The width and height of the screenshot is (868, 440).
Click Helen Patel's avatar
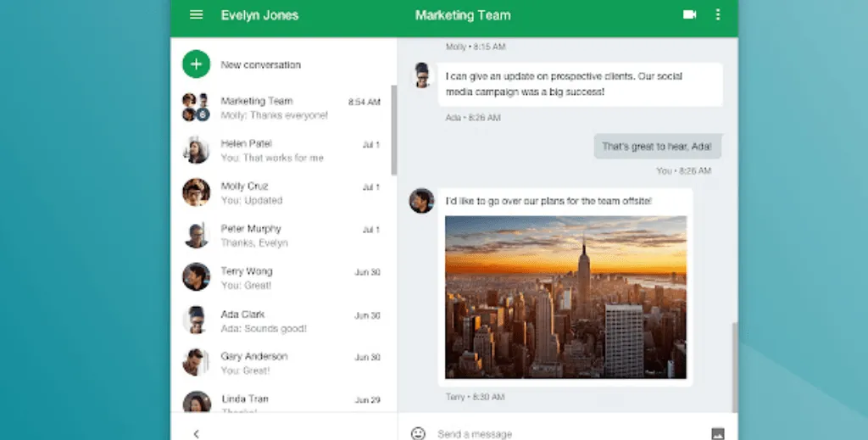[196, 150]
